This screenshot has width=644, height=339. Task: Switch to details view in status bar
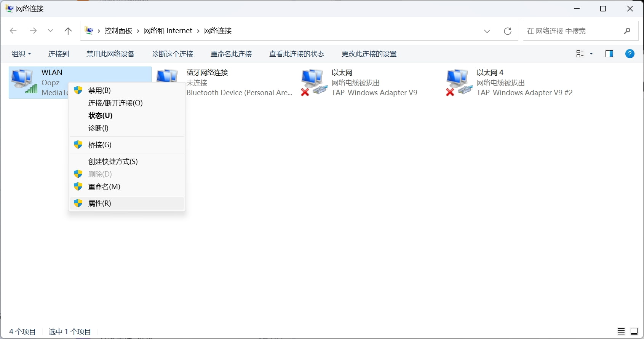[621, 331]
